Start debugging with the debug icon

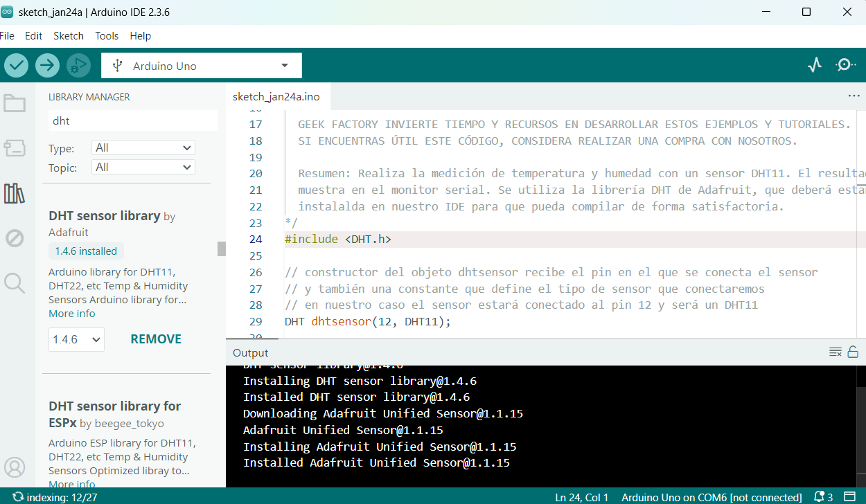tap(78, 66)
